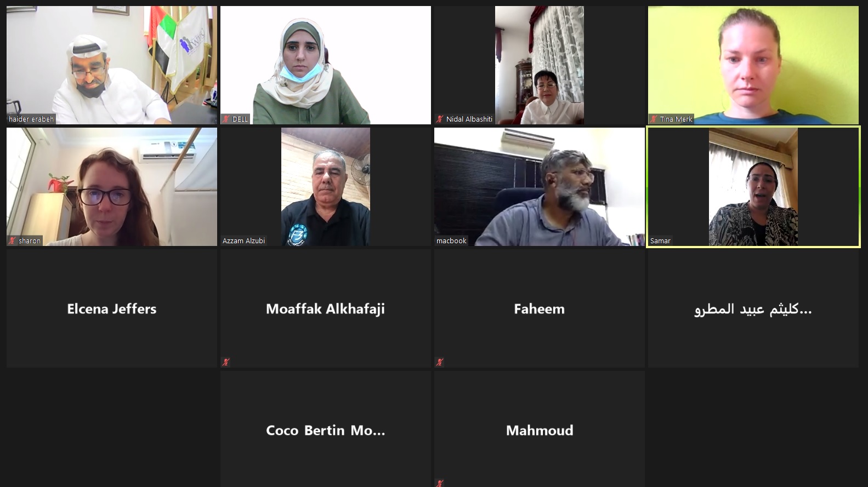Click the Azzam Alzubi name label
The image size is (868, 487).
[x=243, y=240]
